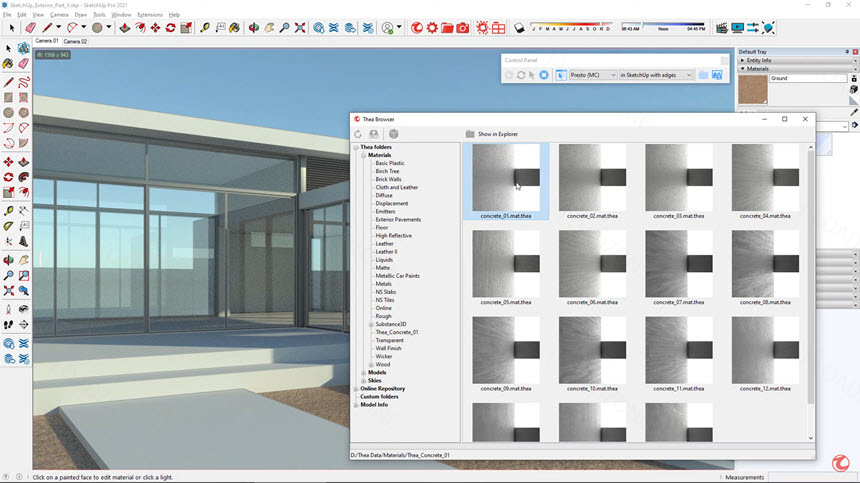Select the Text label tool in top toolbar
The image size is (860, 483).
pos(220,27)
